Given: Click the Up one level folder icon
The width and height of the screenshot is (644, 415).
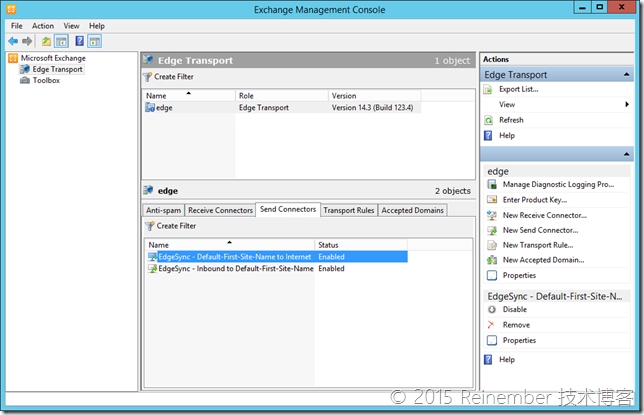Looking at the screenshot, I should coord(46,41).
